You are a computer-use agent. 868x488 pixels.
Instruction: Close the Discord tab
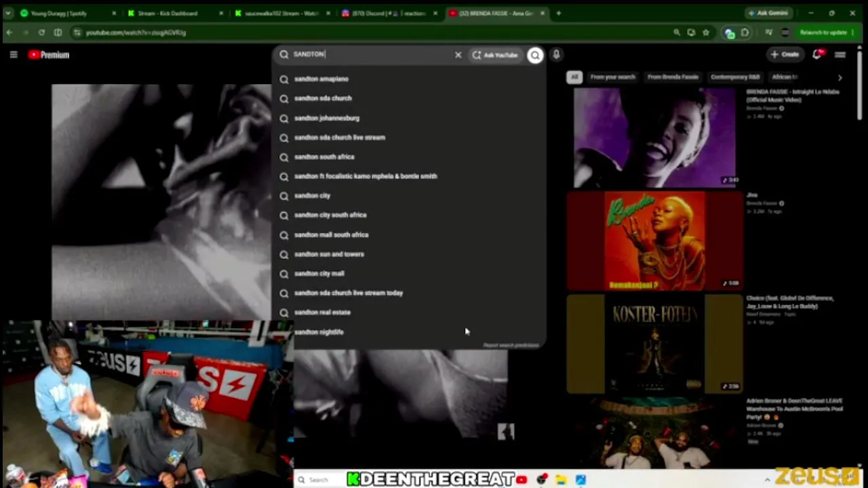pyautogui.click(x=435, y=13)
